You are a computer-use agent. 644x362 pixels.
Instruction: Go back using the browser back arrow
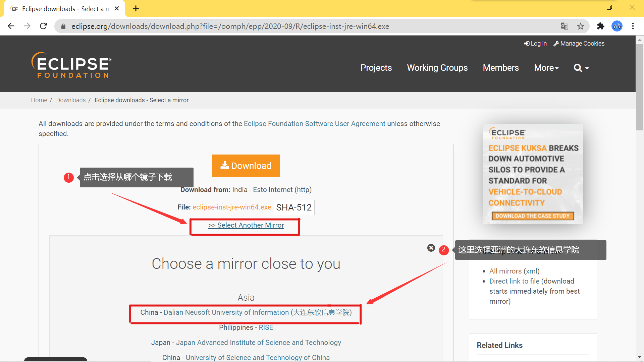point(11,26)
